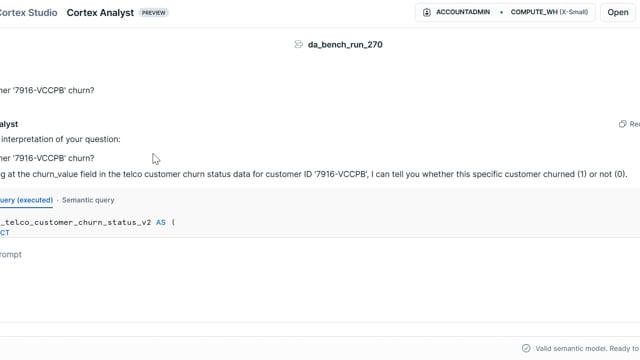The image size is (640, 360).
Task: Click the da_bench_run_270 model name
Action: click(345, 44)
